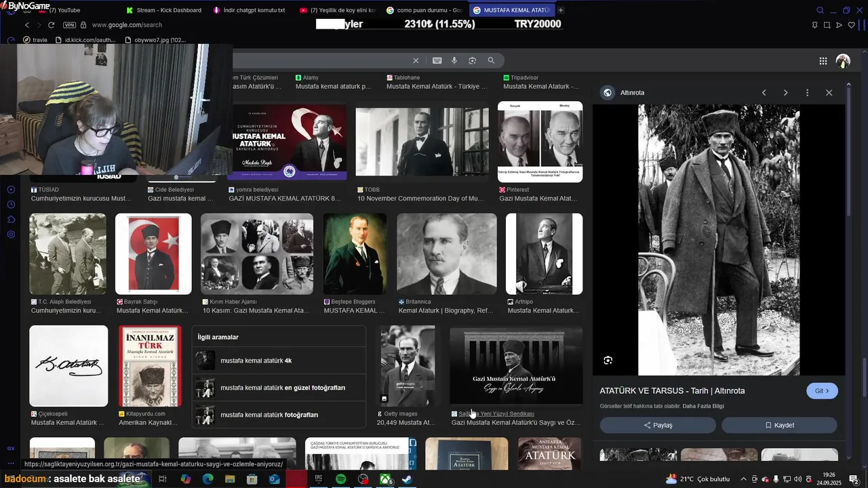Image resolution: width=868 pixels, height=488 pixels.
Task: Expand the system tray hidden icons arrow
Action: (743, 479)
